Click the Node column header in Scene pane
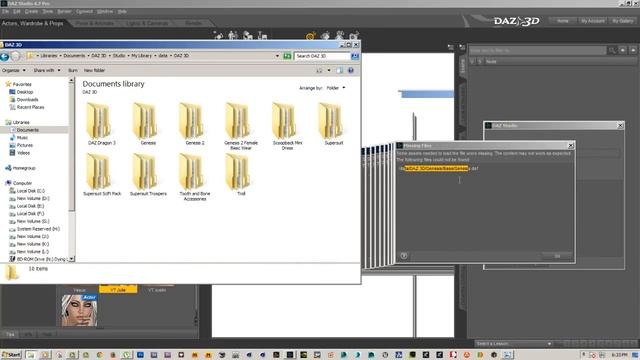Screen dimensions: 640x360 pos(491,62)
